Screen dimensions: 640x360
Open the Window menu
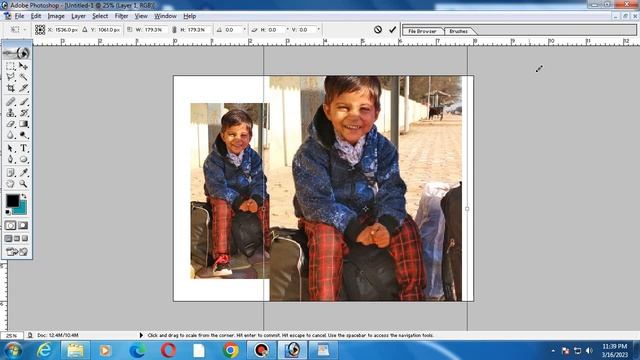point(165,16)
